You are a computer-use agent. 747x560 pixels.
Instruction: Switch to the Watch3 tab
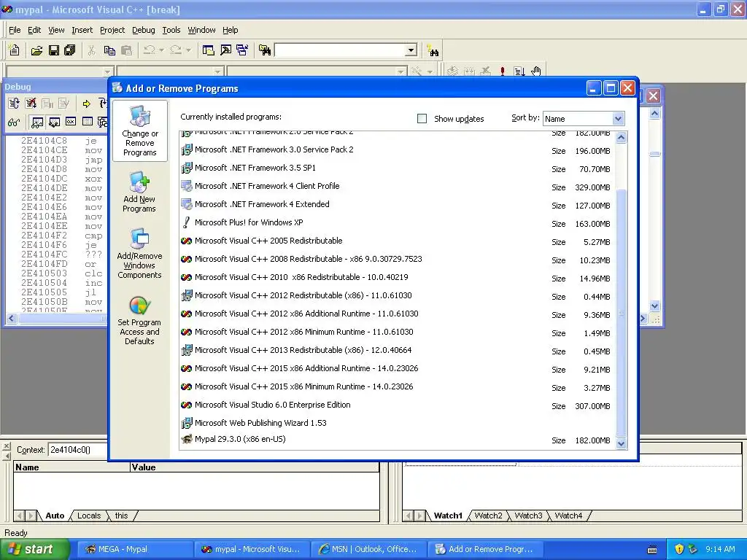point(528,516)
